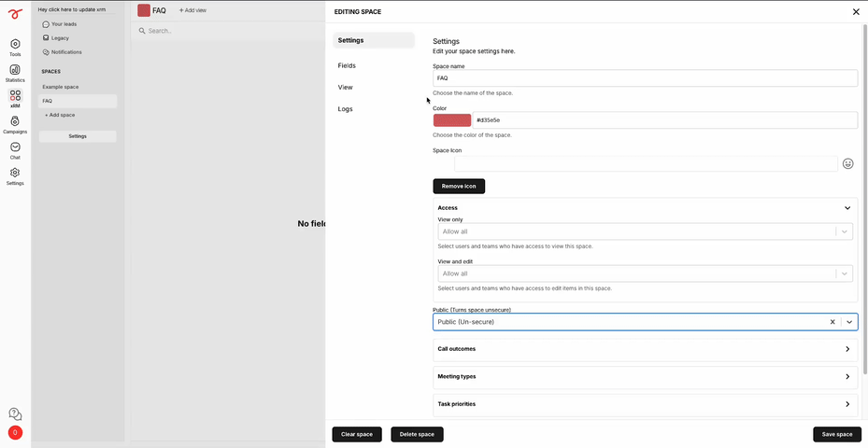Click the Settings button under spaces
Image resolution: width=868 pixels, height=448 pixels.
[78, 136]
